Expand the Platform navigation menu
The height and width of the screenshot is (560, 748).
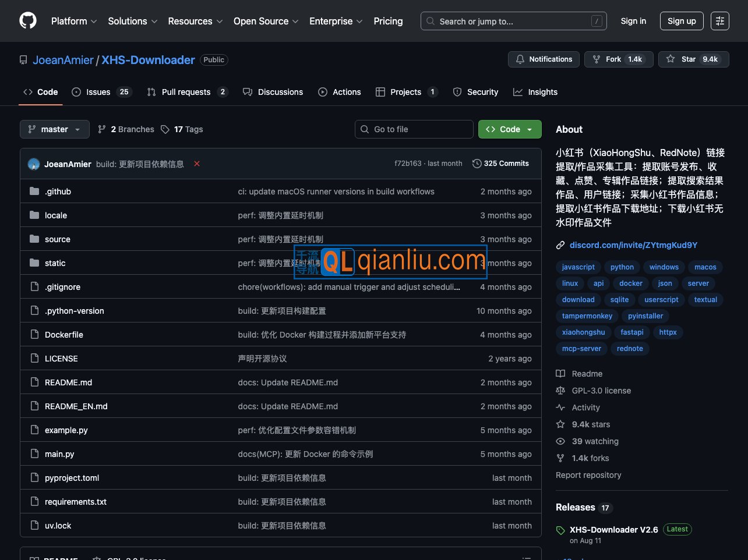(x=73, y=21)
